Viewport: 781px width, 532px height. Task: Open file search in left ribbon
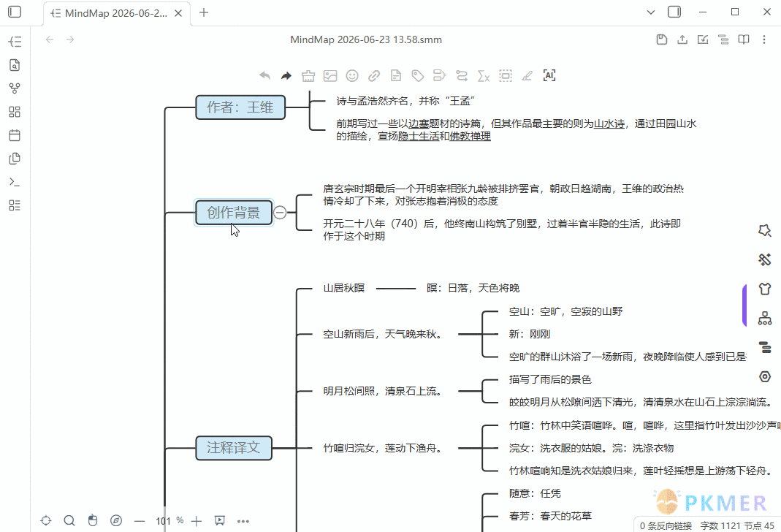pos(15,65)
